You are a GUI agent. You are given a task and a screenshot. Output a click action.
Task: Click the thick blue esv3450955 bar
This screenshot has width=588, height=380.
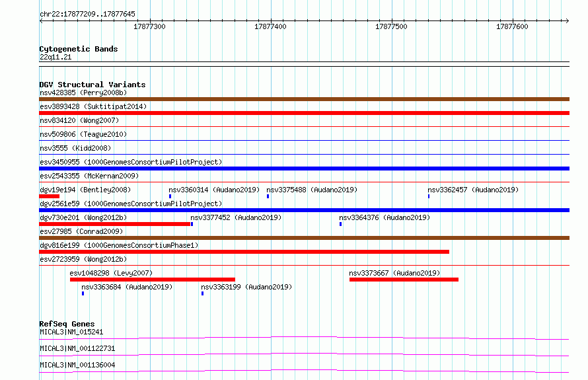click(x=304, y=169)
